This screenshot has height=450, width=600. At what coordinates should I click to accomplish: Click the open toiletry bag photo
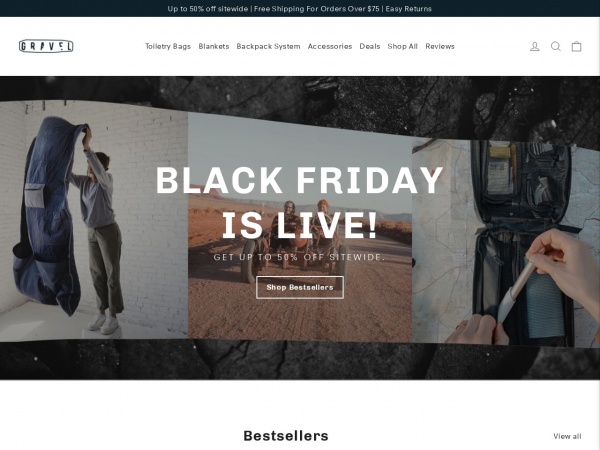[x=506, y=243]
